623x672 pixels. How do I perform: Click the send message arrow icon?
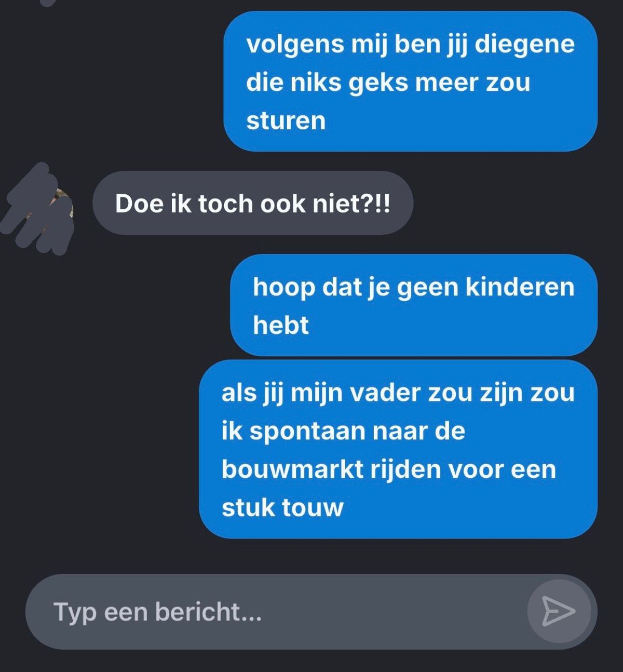(559, 611)
